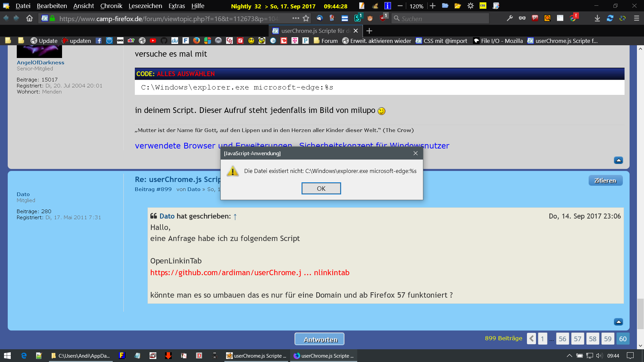Go to page 58 in pagination
Viewport: 644px width, 362px height.
[593, 339]
